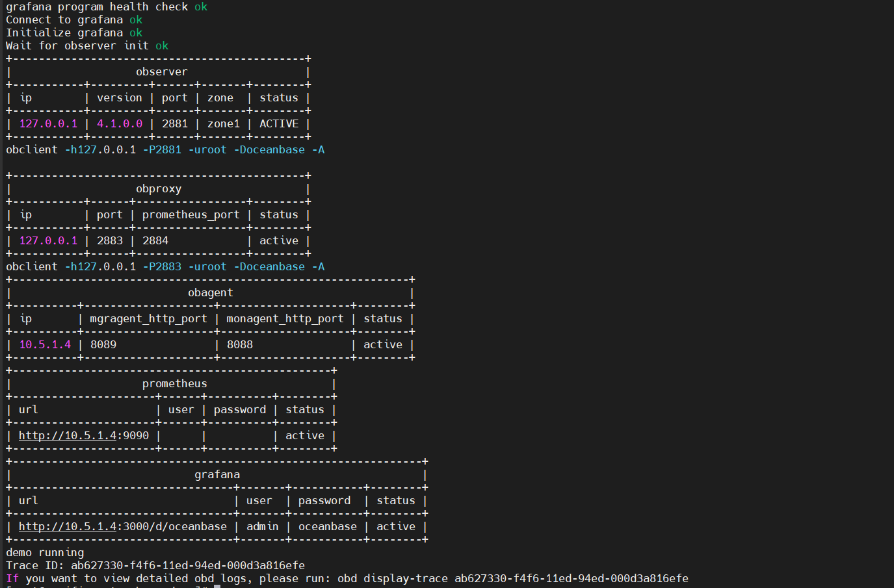Click the observer IP 127.0.0.1
Image resolution: width=894 pixels, height=588 pixels.
(48, 124)
